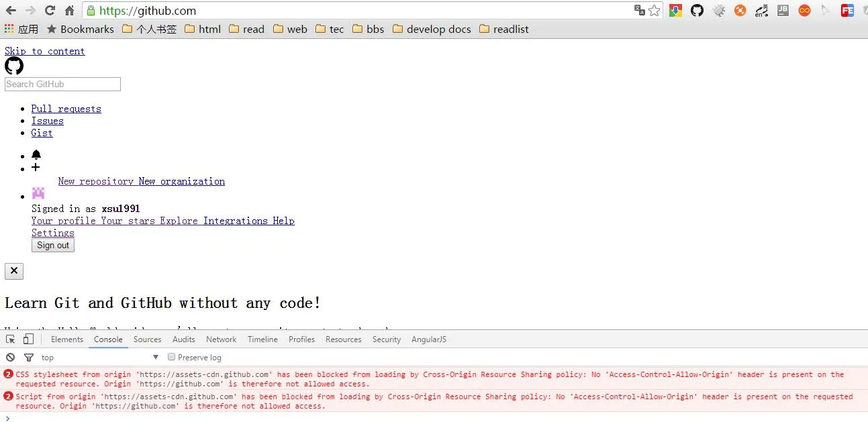Enable the Preserve log checkbox
This screenshot has height=422, width=868.
[172, 357]
